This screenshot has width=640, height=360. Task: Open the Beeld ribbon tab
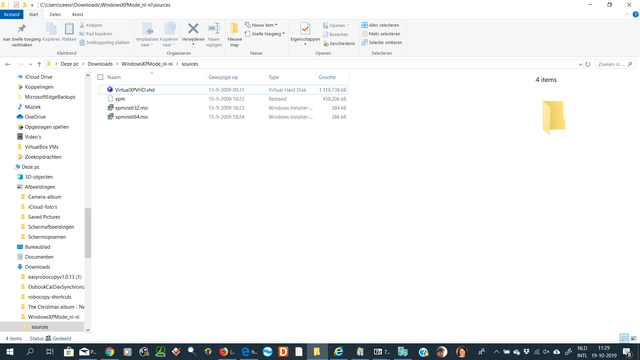[77, 14]
